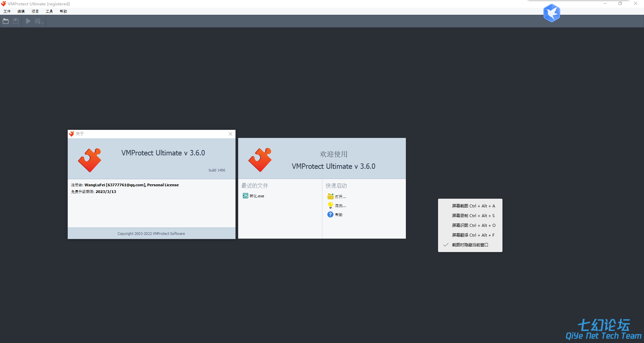Click the 快速启动 heading
Image resolution: width=644 pixels, height=343 pixels.
tap(336, 186)
